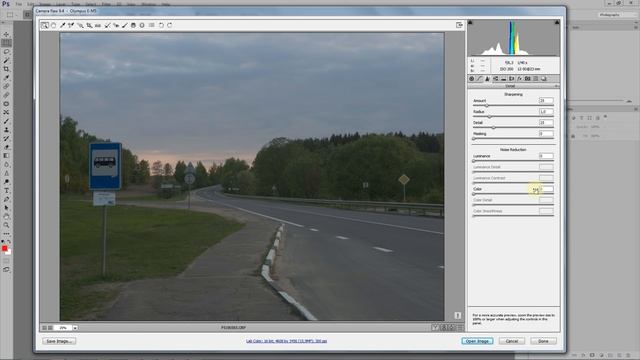
Task: Switch to the Basic panel tab
Action: tap(472, 79)
